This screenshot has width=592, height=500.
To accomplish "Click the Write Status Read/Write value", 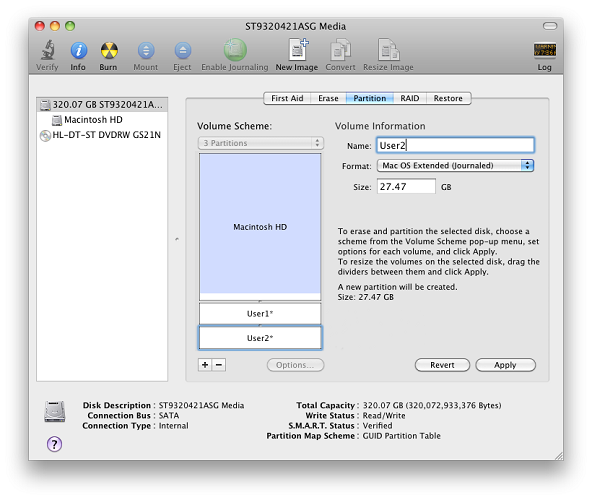I will pos(384,415).
